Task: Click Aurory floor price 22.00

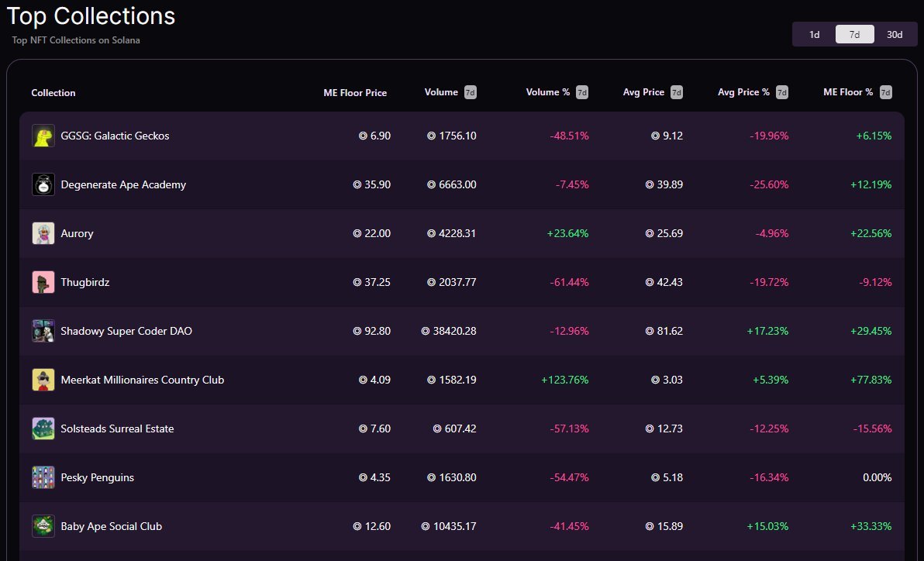Action: pos(372,233)
